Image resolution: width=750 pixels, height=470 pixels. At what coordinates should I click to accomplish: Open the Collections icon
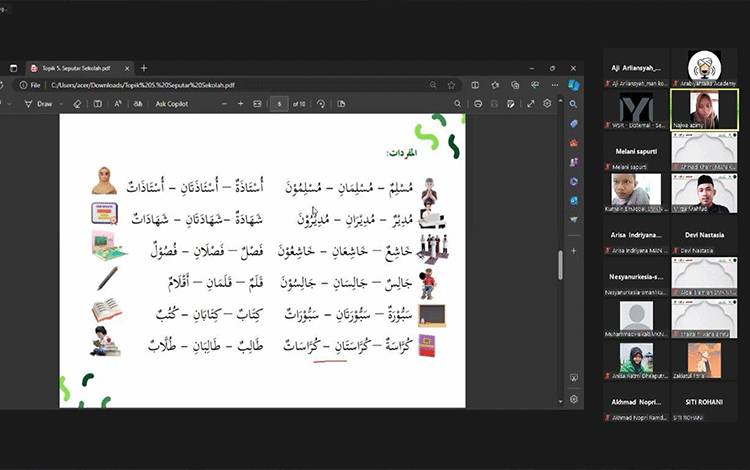(515, 85)
